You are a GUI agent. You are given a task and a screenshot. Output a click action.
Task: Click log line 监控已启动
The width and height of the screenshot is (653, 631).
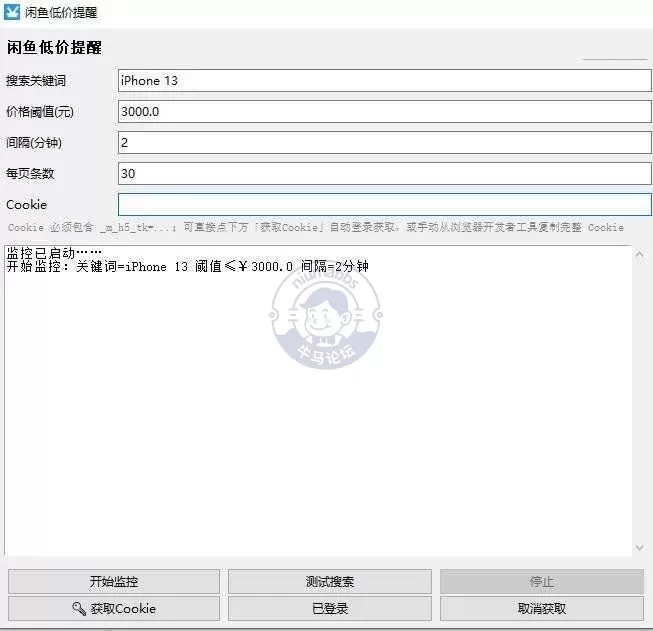(54, 252)
